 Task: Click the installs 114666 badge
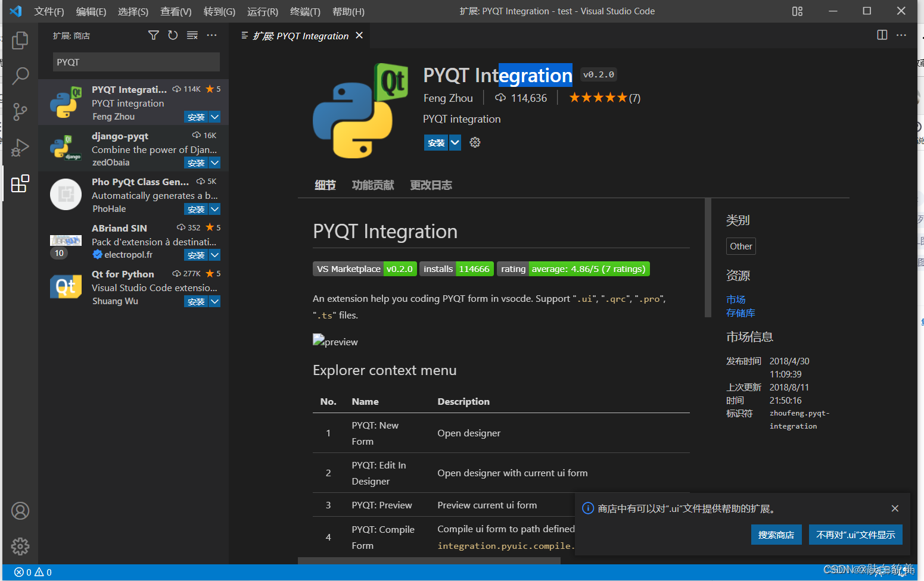[456, 269]
